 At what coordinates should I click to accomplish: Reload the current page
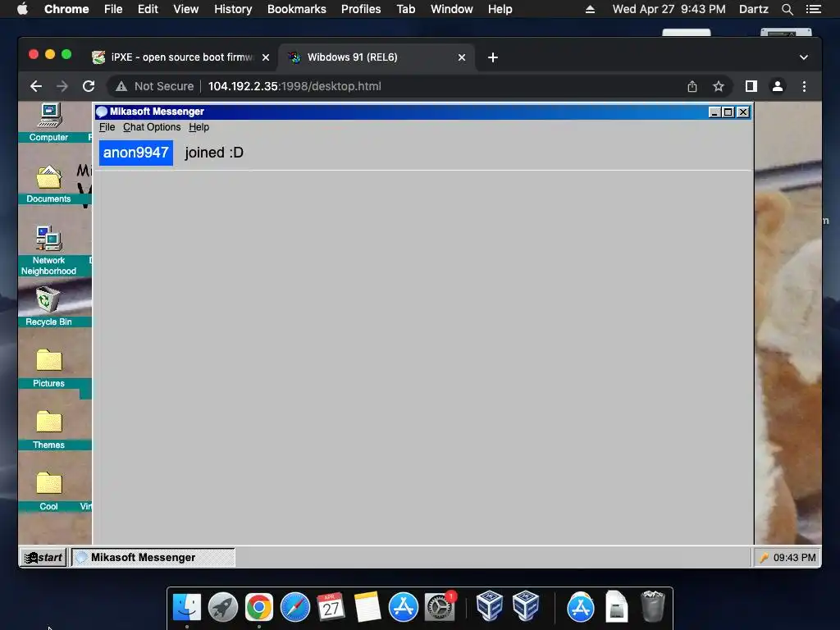[x=89, y=86]
